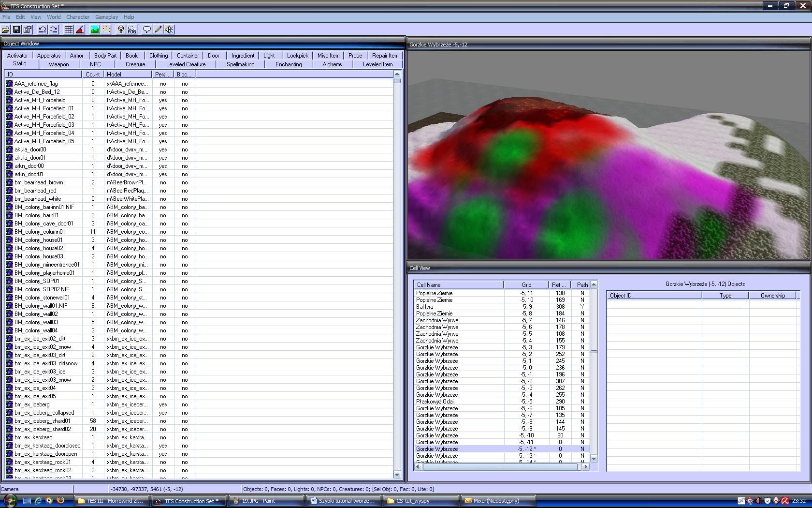This screenshot has width=812, height=508.
Task: Click the Redo toolbar icon
Action: pyautogui.click(x=54, y=30)
